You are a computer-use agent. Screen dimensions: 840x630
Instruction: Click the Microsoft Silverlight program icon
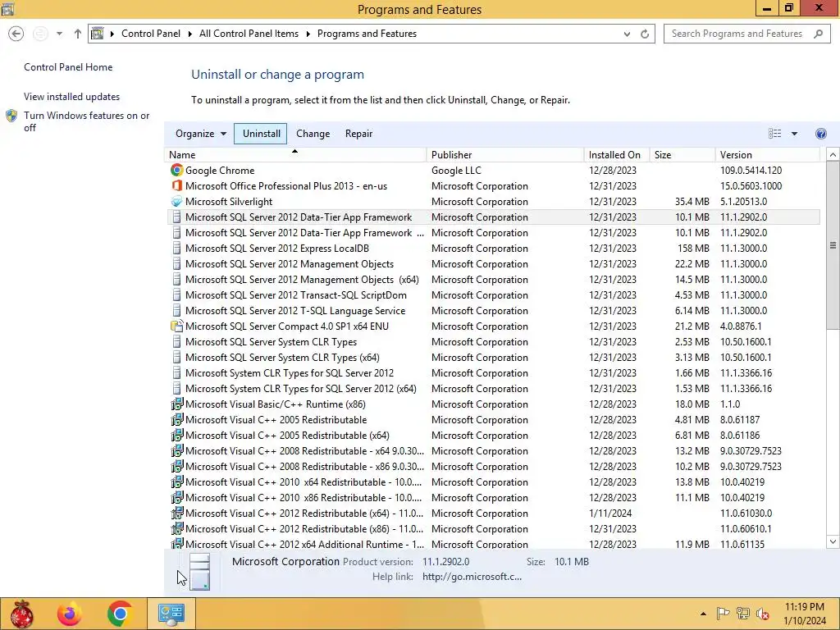[x=177, y=202]
